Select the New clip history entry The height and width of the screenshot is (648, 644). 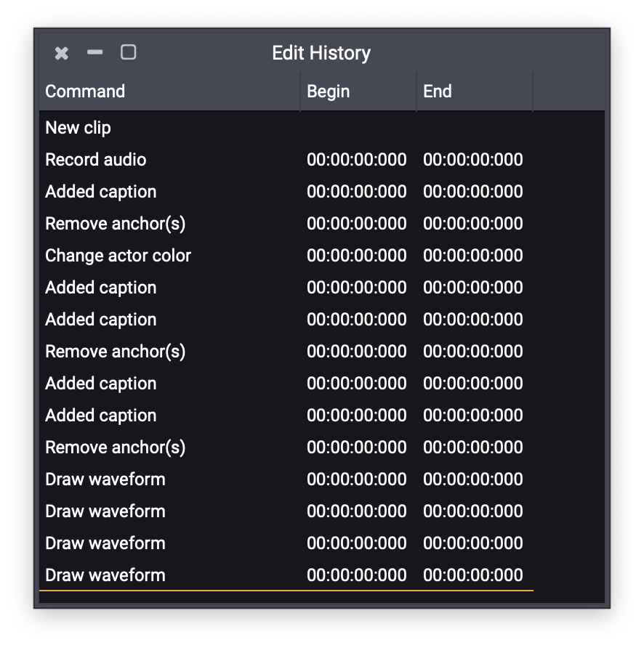(79, 128)
